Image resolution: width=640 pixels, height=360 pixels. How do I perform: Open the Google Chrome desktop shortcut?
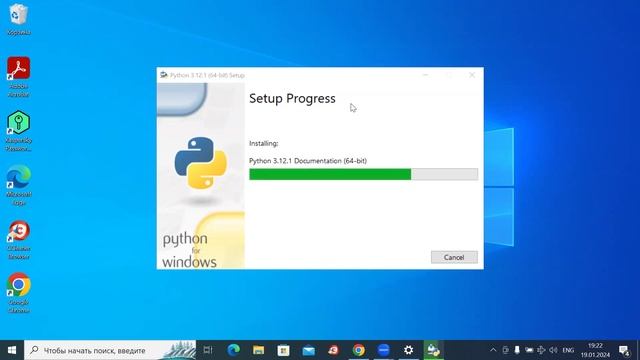(18, 293)
